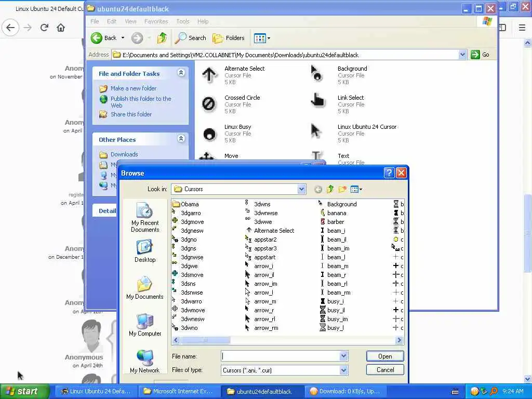Open the Tools menu in Explorer

182,21
